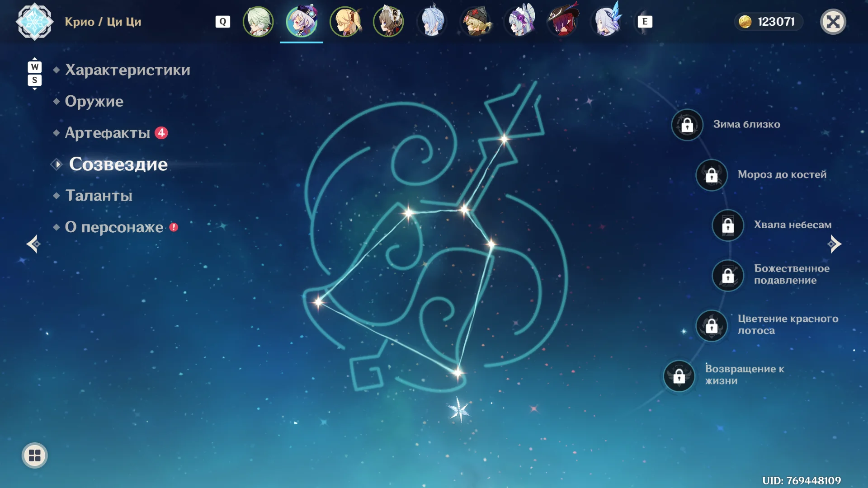Open the lock icon beside "Мороз до костей"

point(712,175)
